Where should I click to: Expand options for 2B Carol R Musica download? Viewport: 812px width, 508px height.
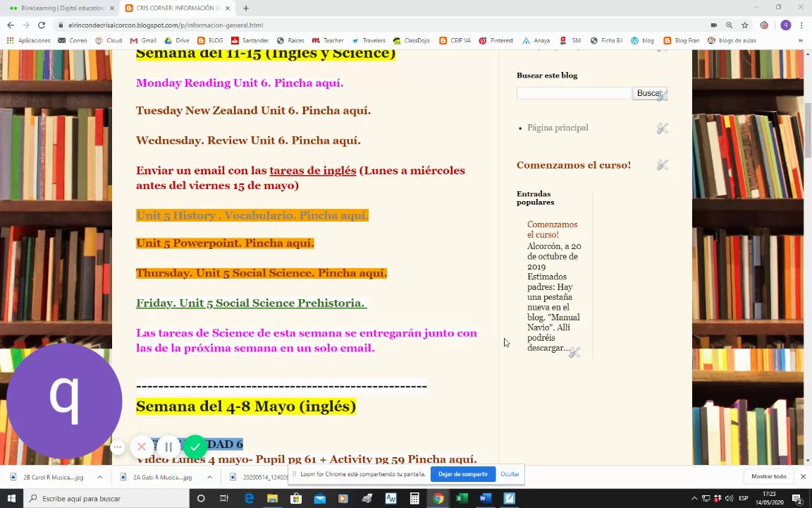tap(100, 477)
